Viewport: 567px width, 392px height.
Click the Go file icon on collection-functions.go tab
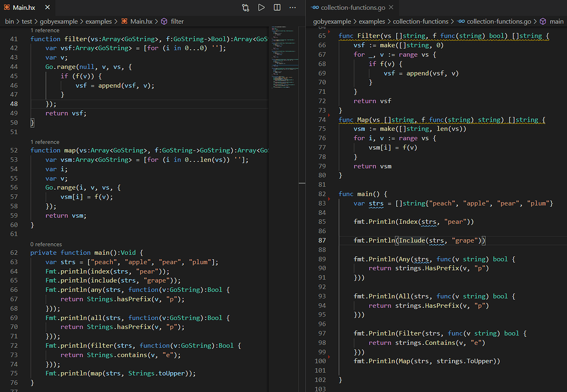315,7
